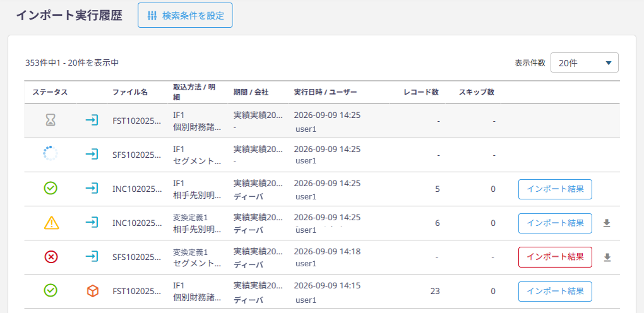644x313 pixels.
Task: Click the 353件中1 - 20件を表示中 count text
Action: (72, 63)
